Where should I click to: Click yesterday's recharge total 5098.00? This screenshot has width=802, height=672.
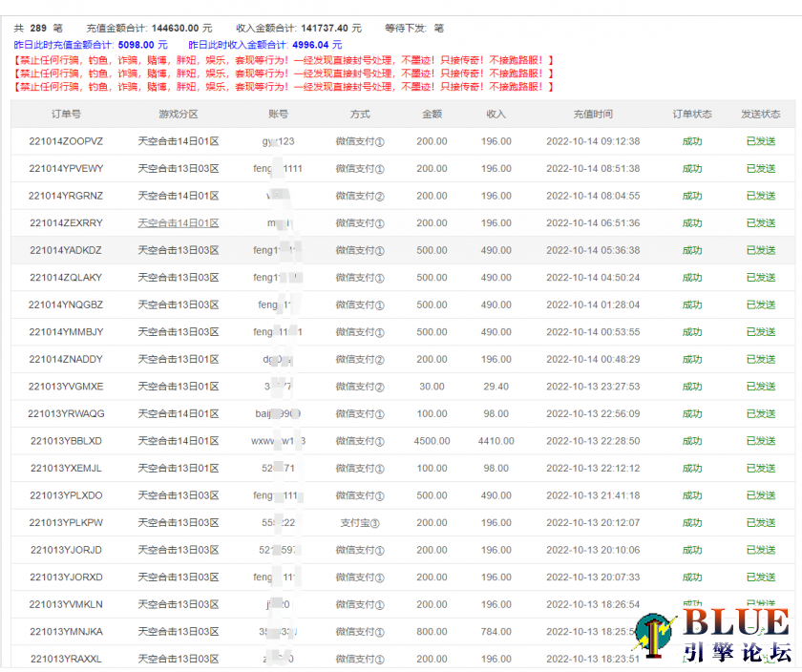pos(137,44)
